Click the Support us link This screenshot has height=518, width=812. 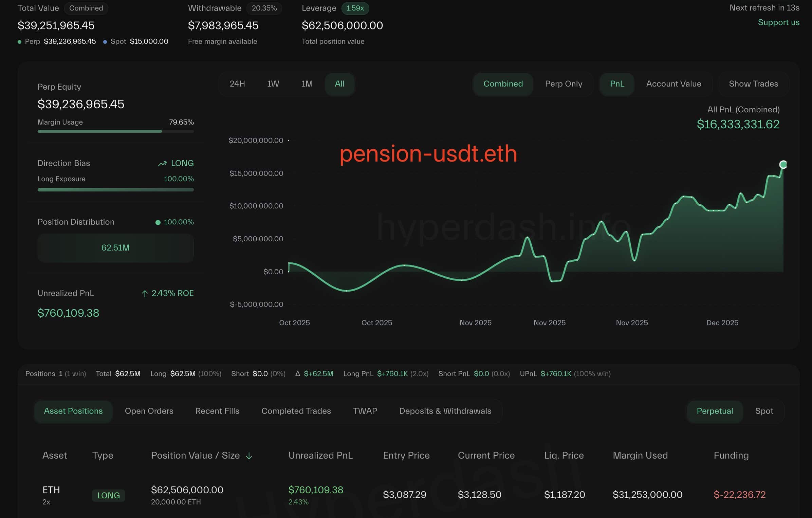tap(778, 22)
